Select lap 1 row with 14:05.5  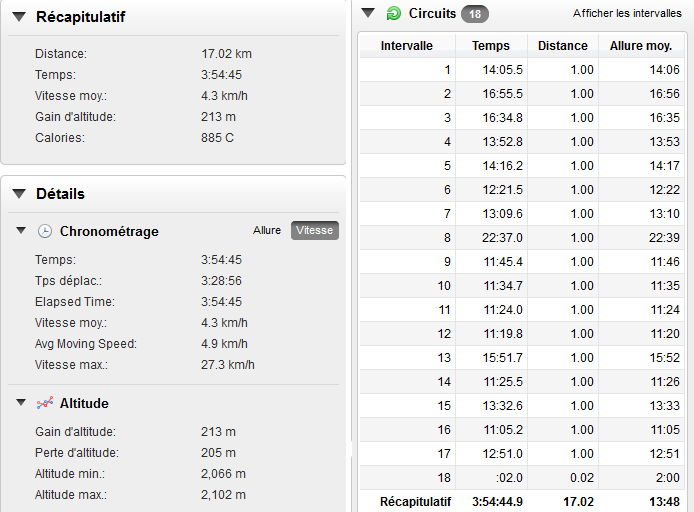click(x=522, y=69)
